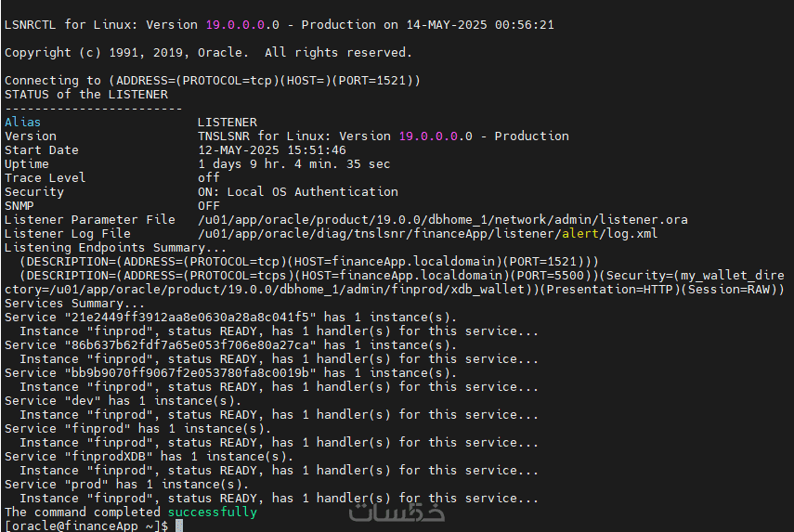Click the "Services Summary..." line
Screen dimensions: 794x532
74,304
